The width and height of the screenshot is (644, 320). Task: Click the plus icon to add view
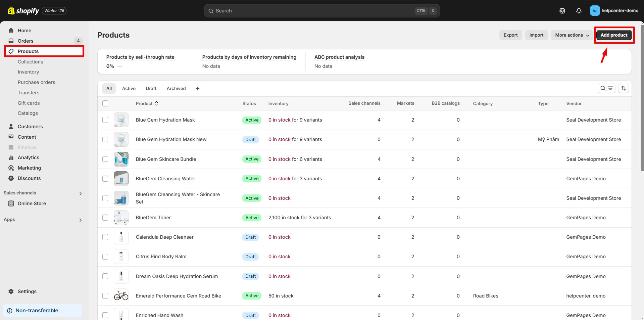tap(198, 89)
